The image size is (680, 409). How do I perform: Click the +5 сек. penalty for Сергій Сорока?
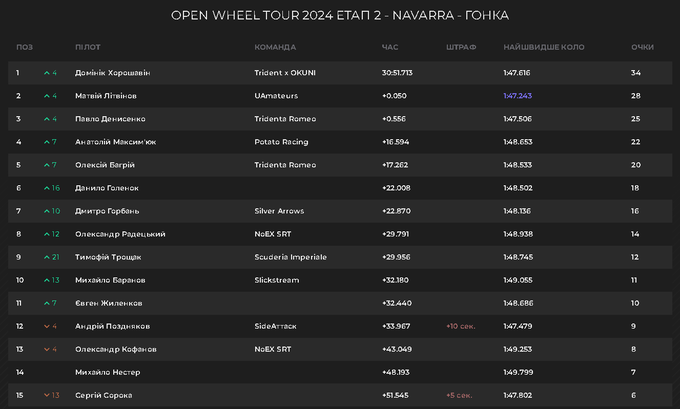point(460,395)
